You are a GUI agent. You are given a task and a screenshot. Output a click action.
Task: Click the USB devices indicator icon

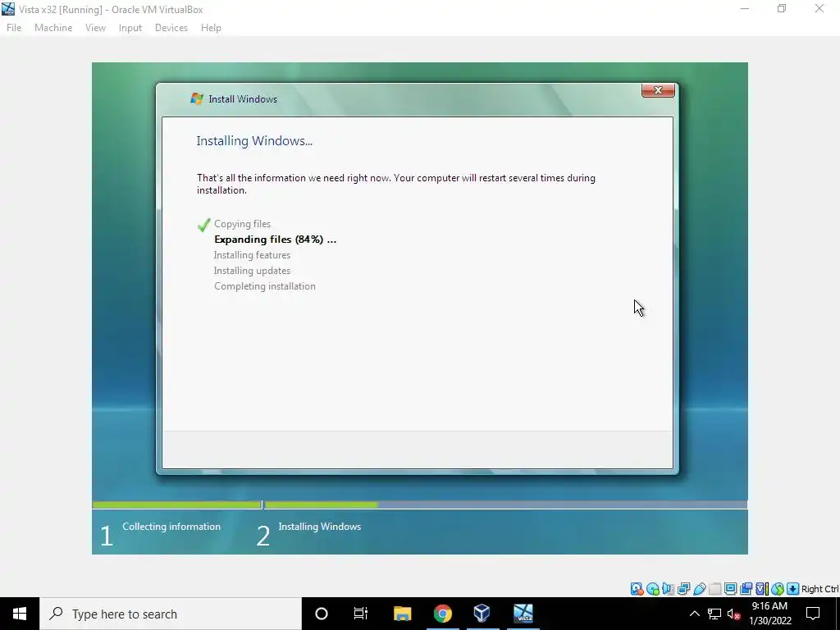699,589
